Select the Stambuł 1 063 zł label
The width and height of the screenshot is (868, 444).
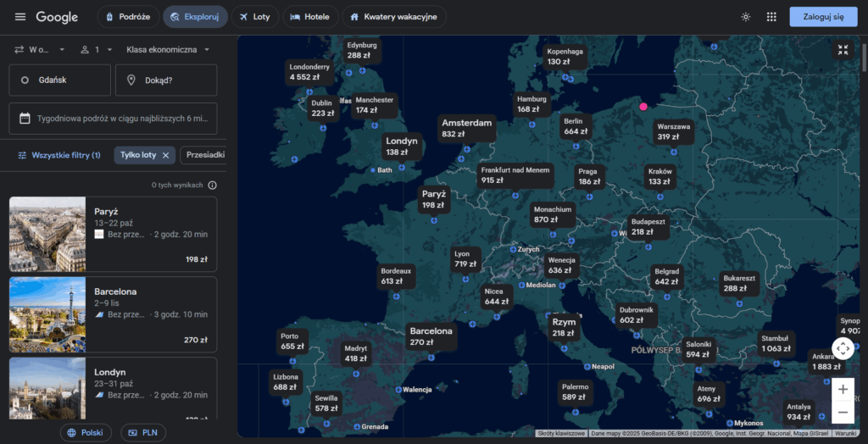776,343
